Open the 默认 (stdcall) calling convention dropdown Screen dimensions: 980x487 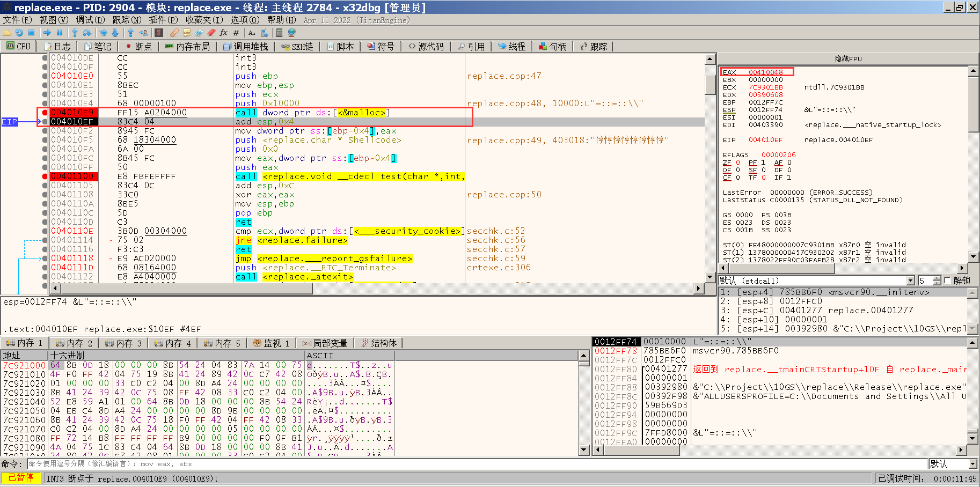pyautogui.click(x=911, y=281)
